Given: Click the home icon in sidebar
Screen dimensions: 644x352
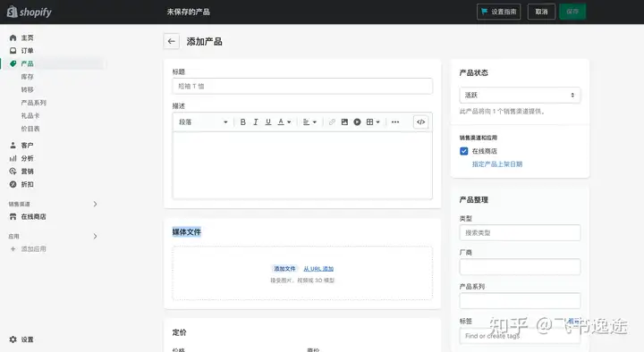Looking at the screenshot, I should (x=13, y=38).
